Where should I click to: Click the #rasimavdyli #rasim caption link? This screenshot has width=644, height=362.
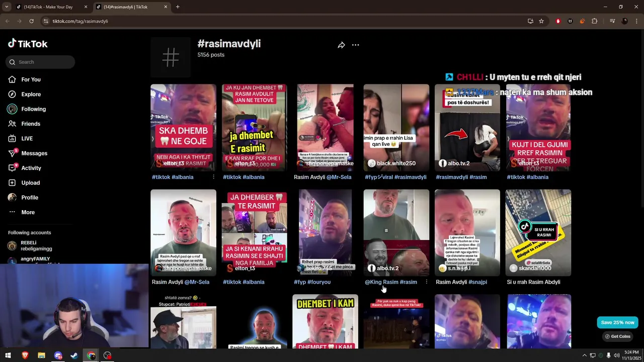coord(461,177)
